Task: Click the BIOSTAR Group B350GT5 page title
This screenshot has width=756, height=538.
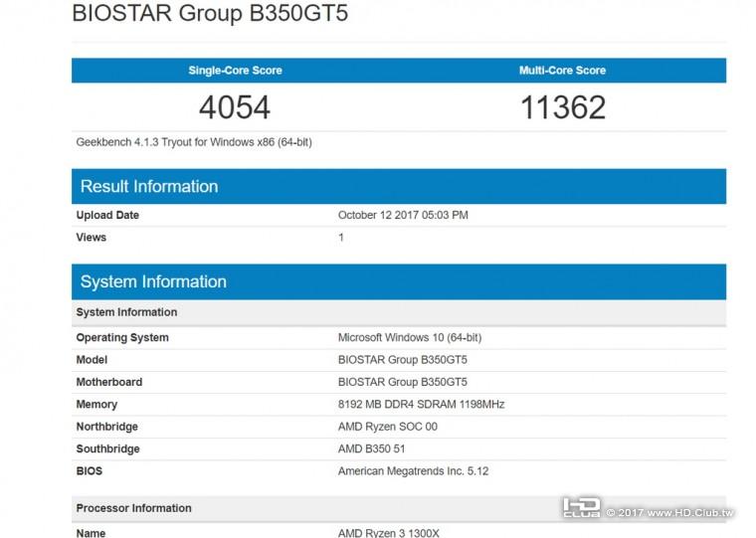Action: click(210, 14)
